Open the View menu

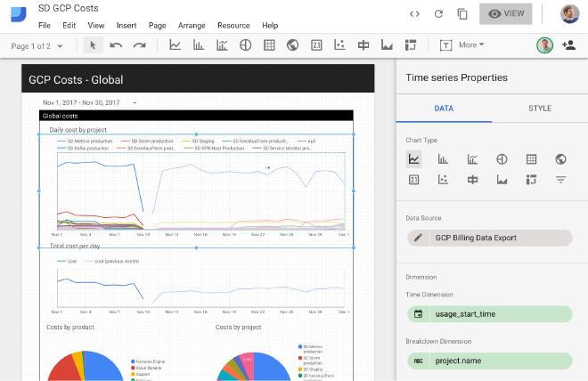pyautogui.click(x=96, y=26)
